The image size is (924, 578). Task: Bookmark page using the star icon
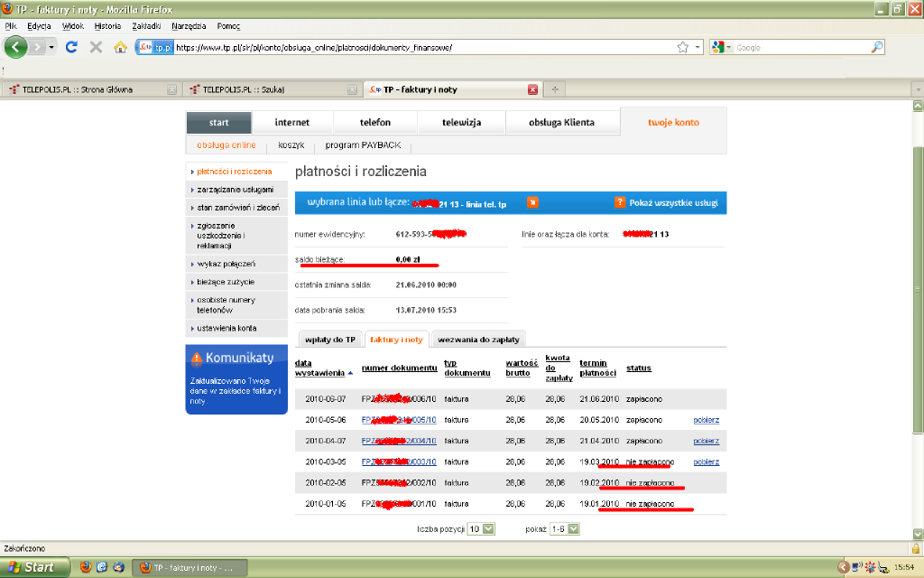coord(682,47)
